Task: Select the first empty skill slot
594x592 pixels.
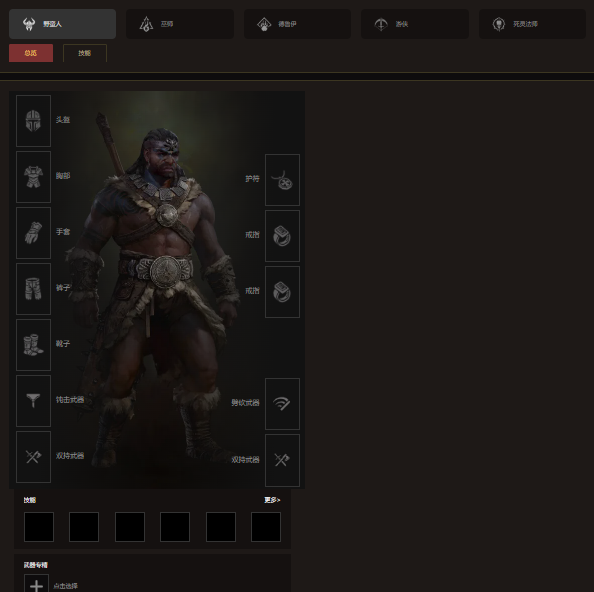Action: tap(39, 527)
